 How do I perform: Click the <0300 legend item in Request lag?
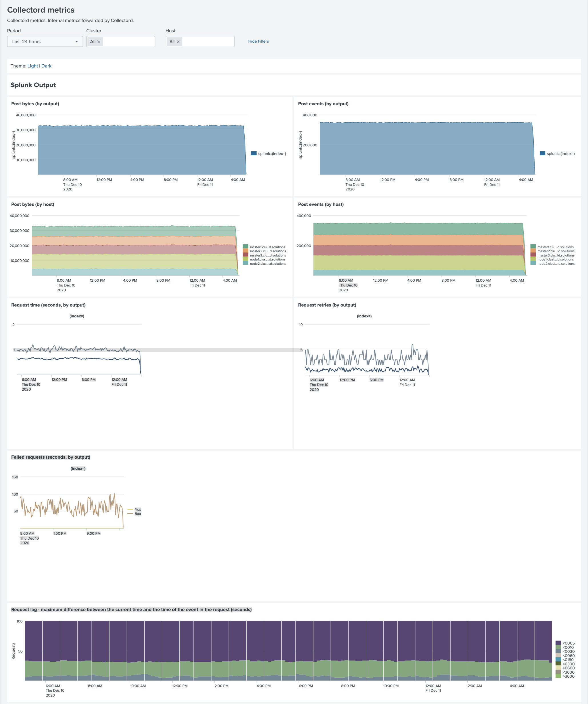pyautogui.click(x=565, y=664)
